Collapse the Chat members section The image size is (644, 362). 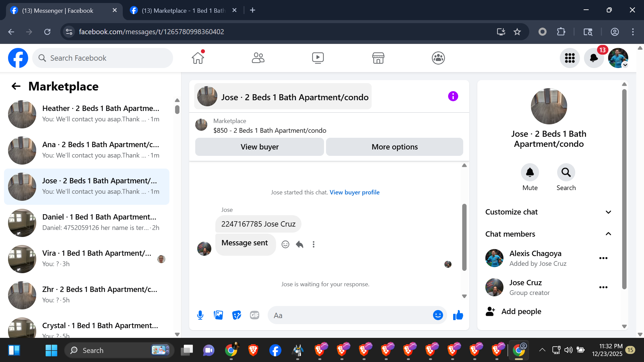(x=608, y=234)
